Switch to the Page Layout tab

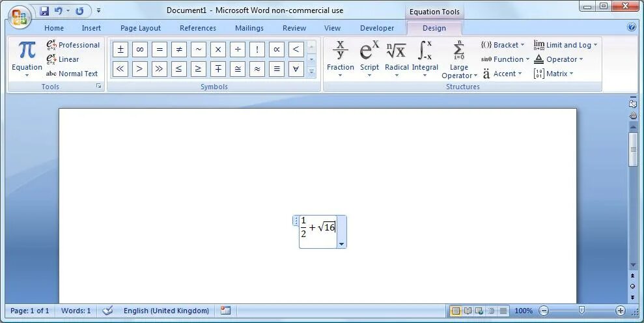coord(141,28)
